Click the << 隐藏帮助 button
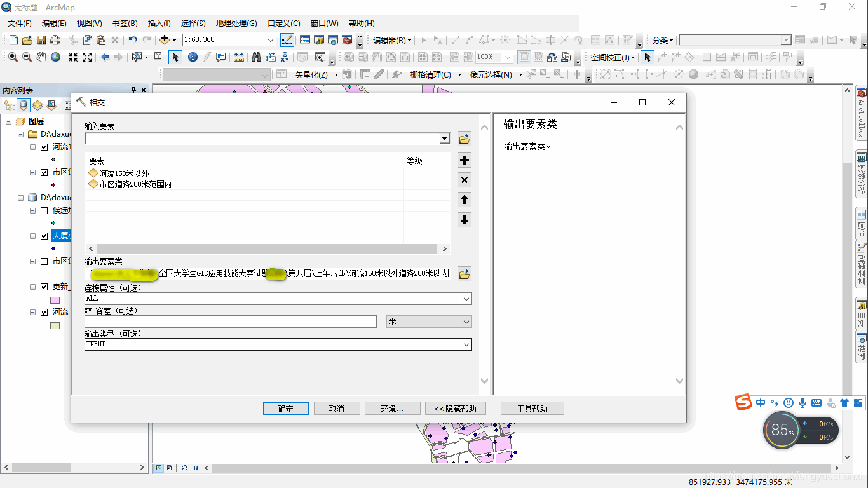The height and width of the screenshot is (488, 868). pos(455,409)
